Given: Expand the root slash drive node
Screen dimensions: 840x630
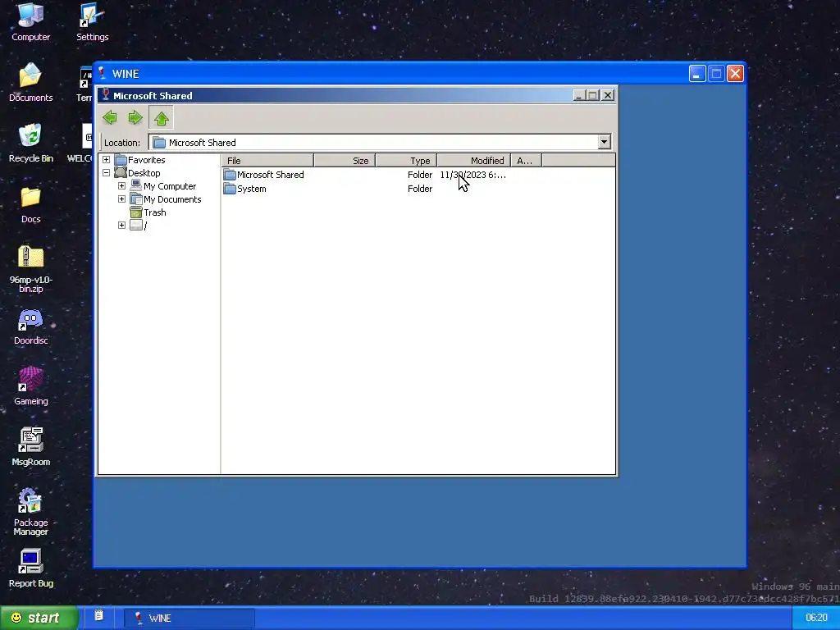Looking at the screenshot, I should pyautogui.click(x=121, y=225).
